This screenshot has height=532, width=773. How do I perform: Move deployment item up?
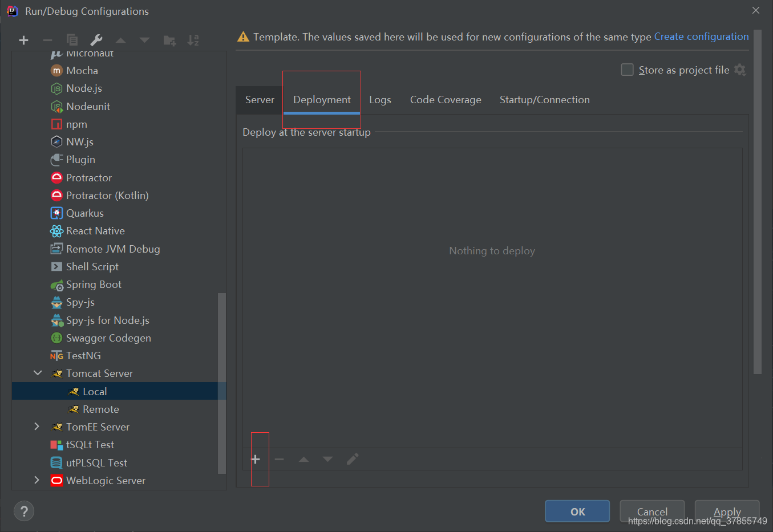pos(303,459)
